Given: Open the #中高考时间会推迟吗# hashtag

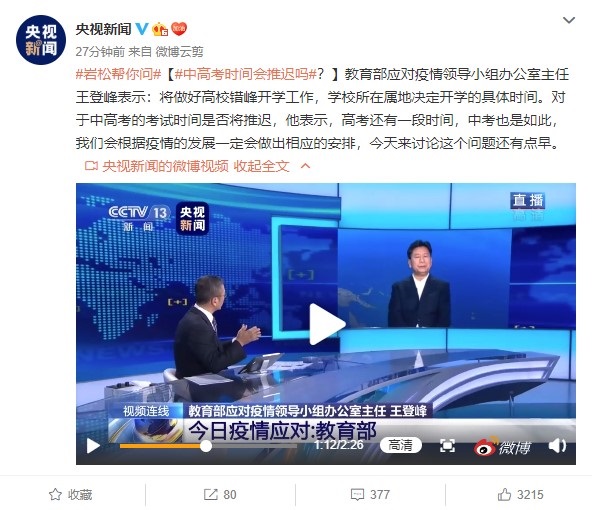Looking at the screenshot, I should [246, 74].
